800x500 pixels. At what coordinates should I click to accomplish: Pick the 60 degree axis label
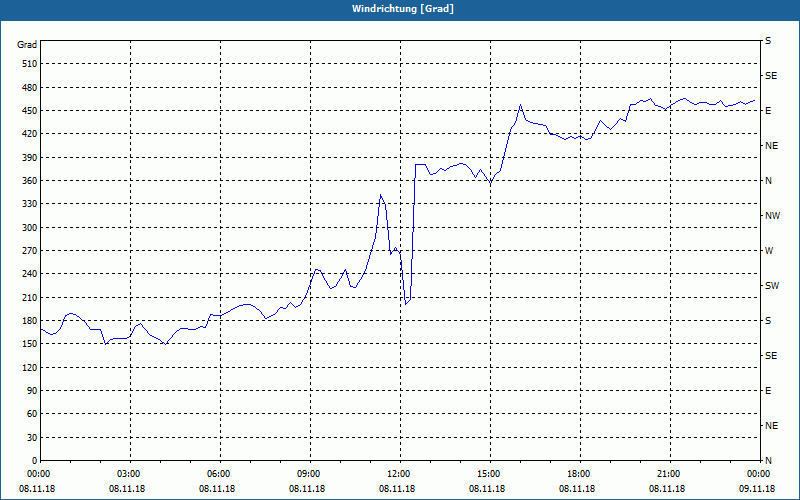[x=32, y=414]
